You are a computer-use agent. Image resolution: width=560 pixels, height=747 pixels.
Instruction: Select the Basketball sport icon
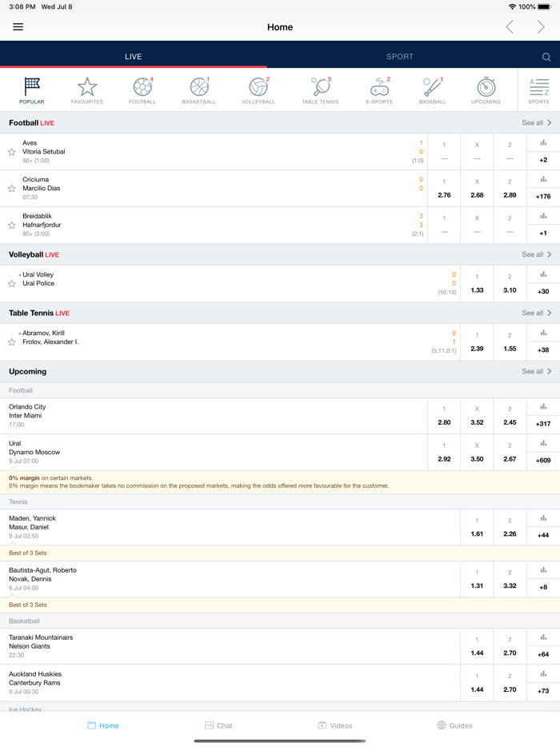(199, 90)
